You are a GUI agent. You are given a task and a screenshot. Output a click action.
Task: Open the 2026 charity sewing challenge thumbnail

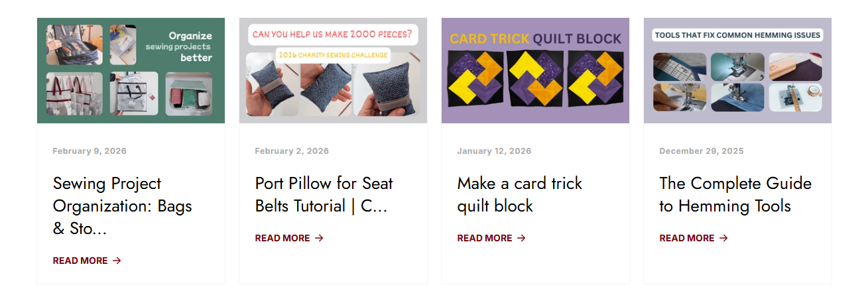click(x=333, y=70)
